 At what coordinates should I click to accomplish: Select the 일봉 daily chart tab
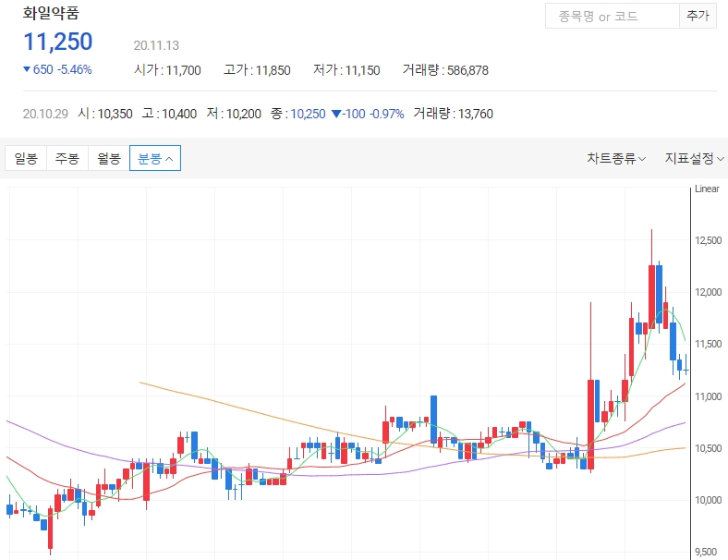26,158
